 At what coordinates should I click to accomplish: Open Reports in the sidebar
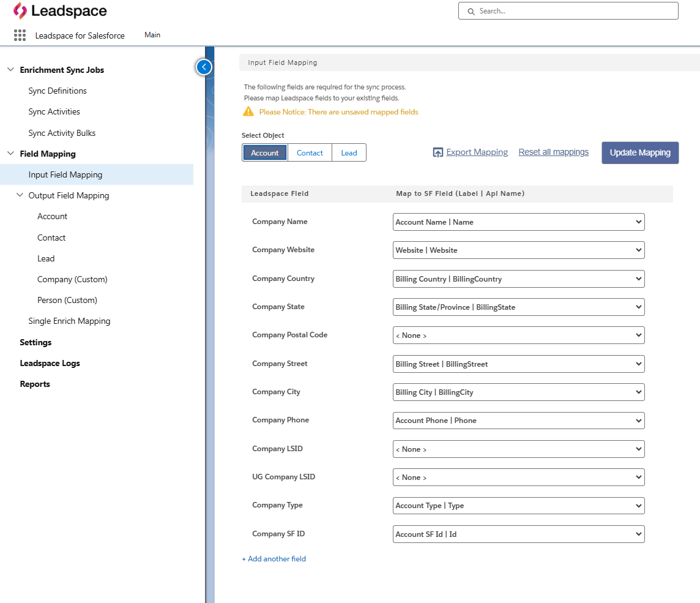pyautogui.click(x=35, y=384)
